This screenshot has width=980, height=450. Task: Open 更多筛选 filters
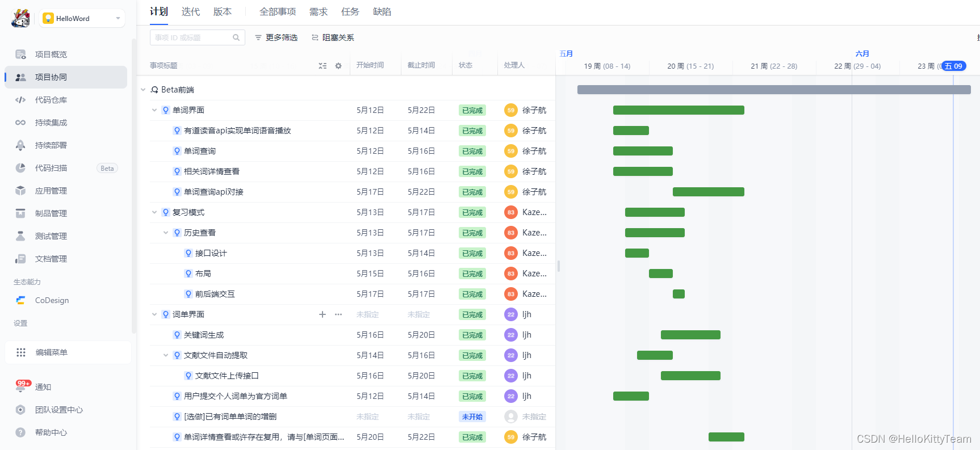tap(276, 37)
